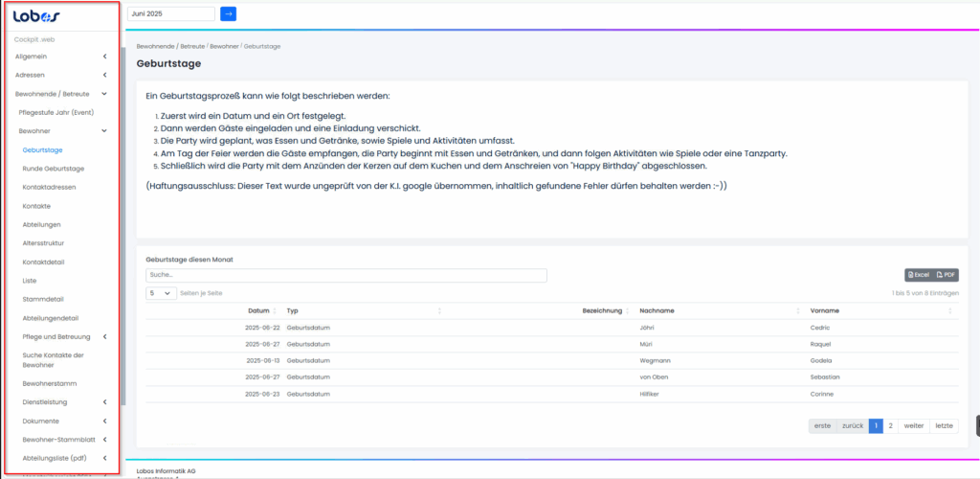Sort table by Vorname column
This screenshot has width=980, height=479.
coord(823,310)
